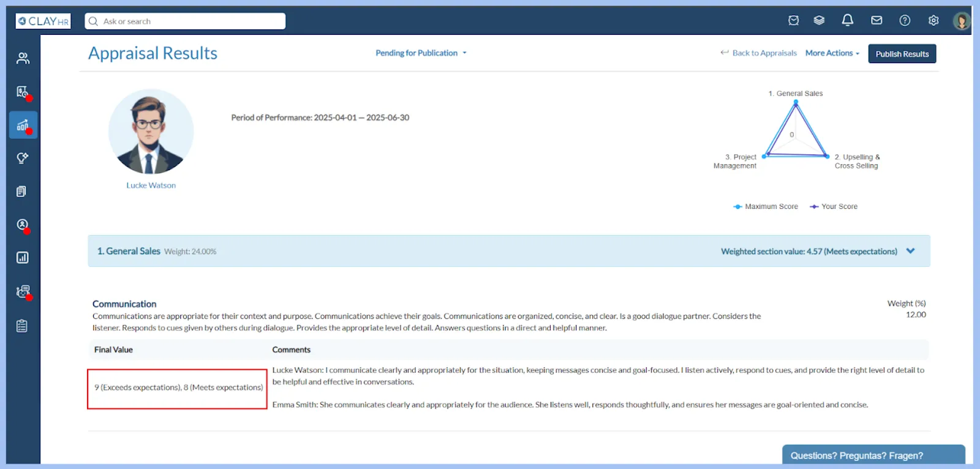Open the Lucke Watson name link

[151, 186]
